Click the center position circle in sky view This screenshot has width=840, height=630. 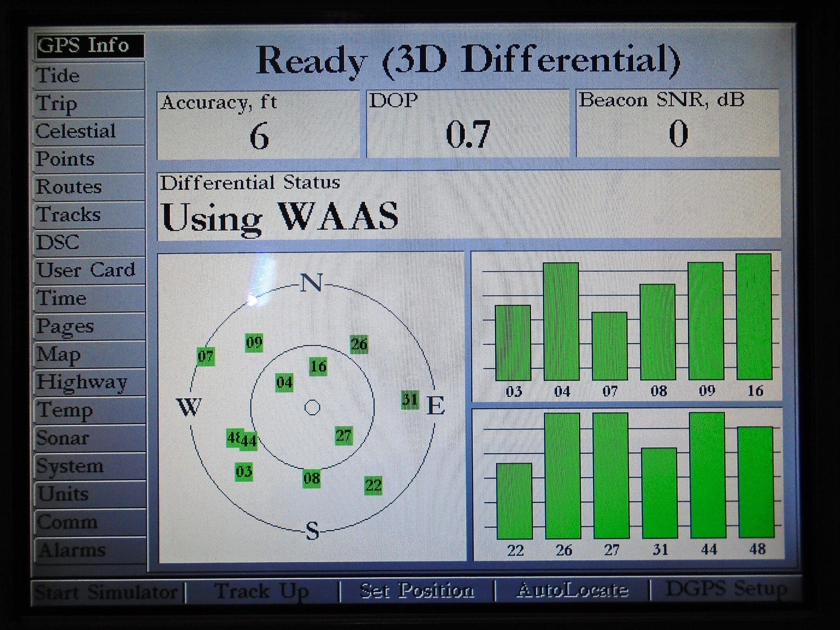point(313,408)
